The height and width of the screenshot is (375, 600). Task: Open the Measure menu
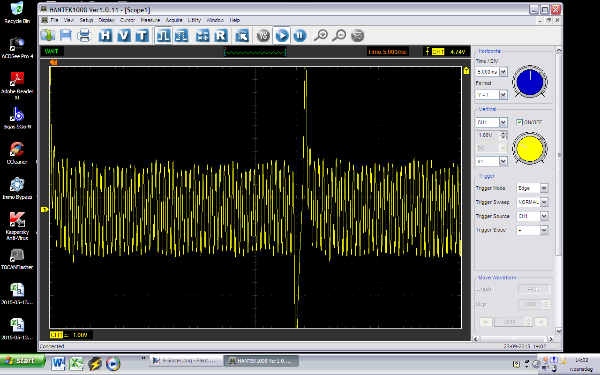point(150,20)
